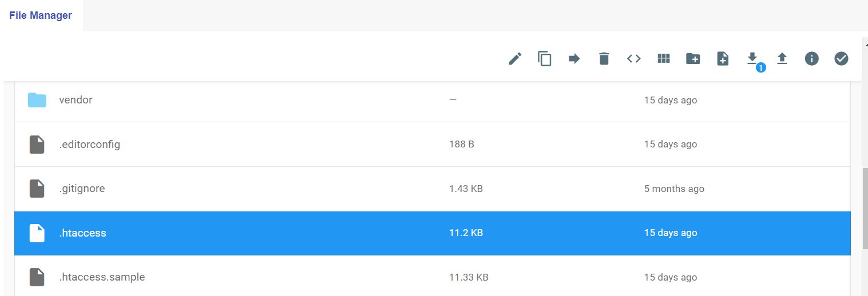Click the rename pencil icon
Image resolution: width=868 pixels, height=296 pixels.
pyautogui.click(x=515, y=58)
